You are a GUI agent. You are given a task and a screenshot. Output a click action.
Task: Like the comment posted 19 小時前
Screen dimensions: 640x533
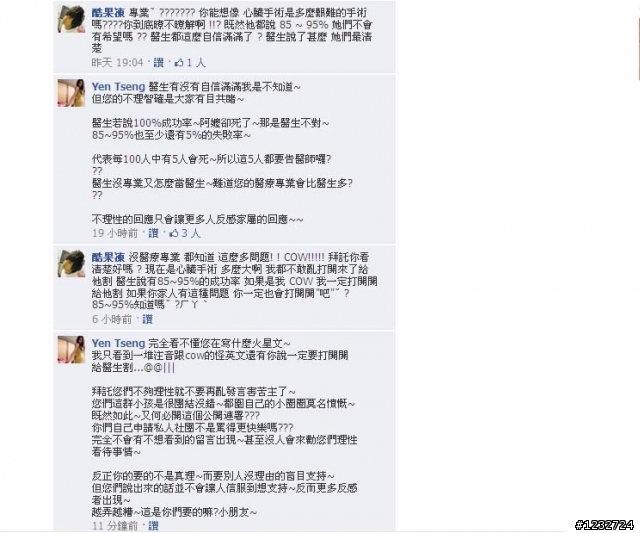153,233
